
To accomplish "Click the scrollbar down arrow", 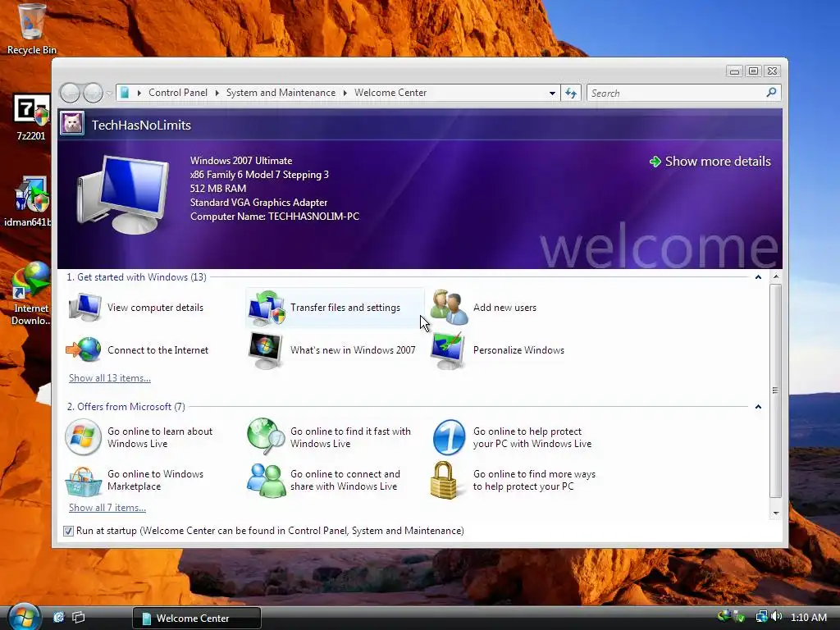I will click(776, 514).
